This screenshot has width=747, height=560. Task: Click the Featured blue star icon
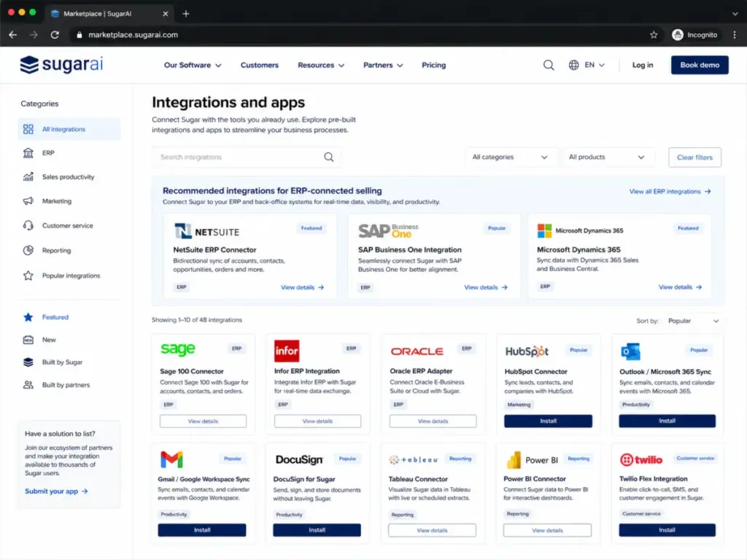28,317
